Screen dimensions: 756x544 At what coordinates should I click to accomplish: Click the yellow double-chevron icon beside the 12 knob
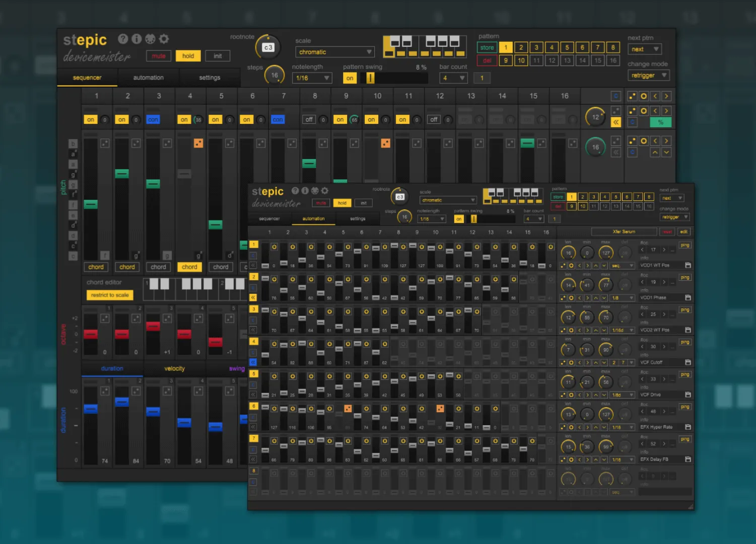615,122
